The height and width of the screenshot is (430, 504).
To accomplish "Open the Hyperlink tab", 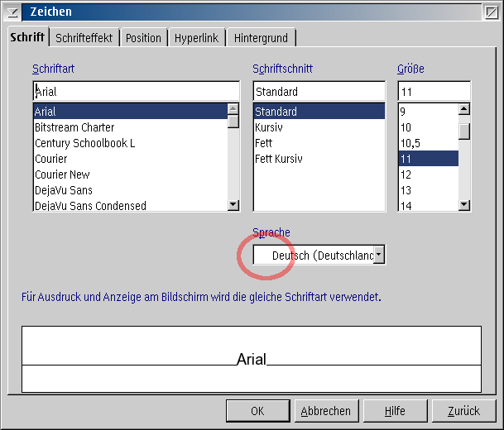I will (196, 38).
